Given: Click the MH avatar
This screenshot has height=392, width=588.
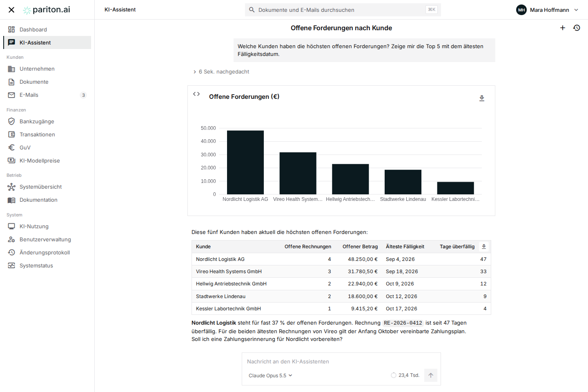Looking at the screenshot, I should [521, 10].
